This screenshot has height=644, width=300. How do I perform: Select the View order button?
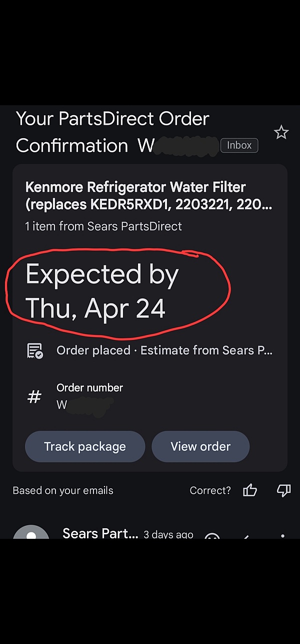coord(200,446)
